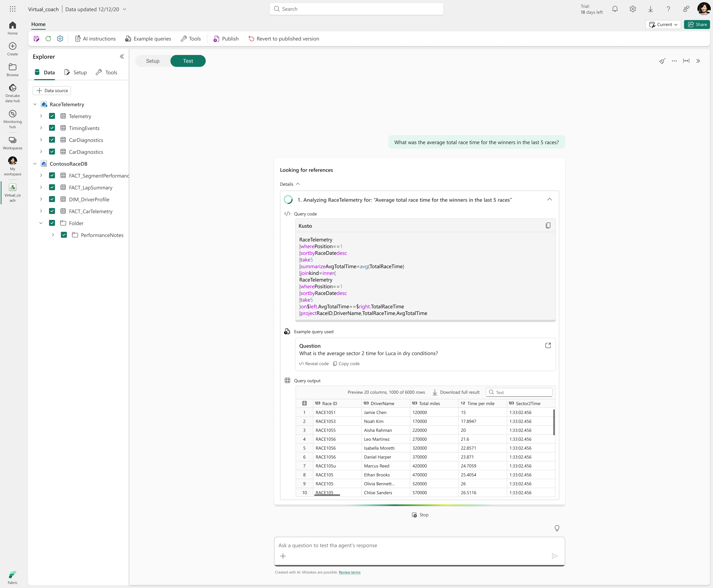Open the example query in new window

(548, 345)
